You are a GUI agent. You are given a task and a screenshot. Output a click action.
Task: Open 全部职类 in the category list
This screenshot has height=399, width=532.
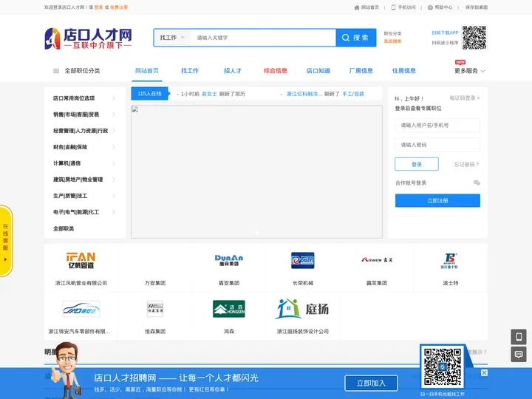64,228
